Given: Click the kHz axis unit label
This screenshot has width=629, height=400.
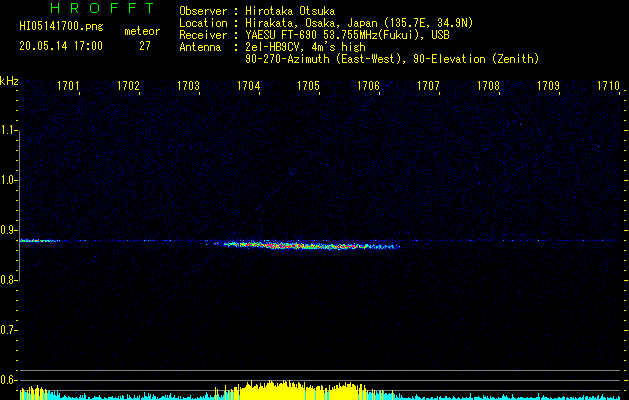Looking at the screenshot, I should coord(9,81).
